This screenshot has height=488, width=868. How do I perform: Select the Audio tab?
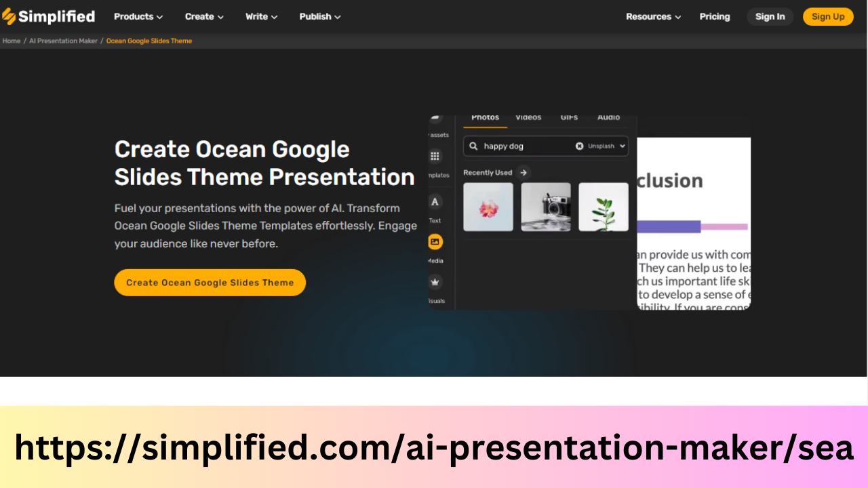coord(609,117)
